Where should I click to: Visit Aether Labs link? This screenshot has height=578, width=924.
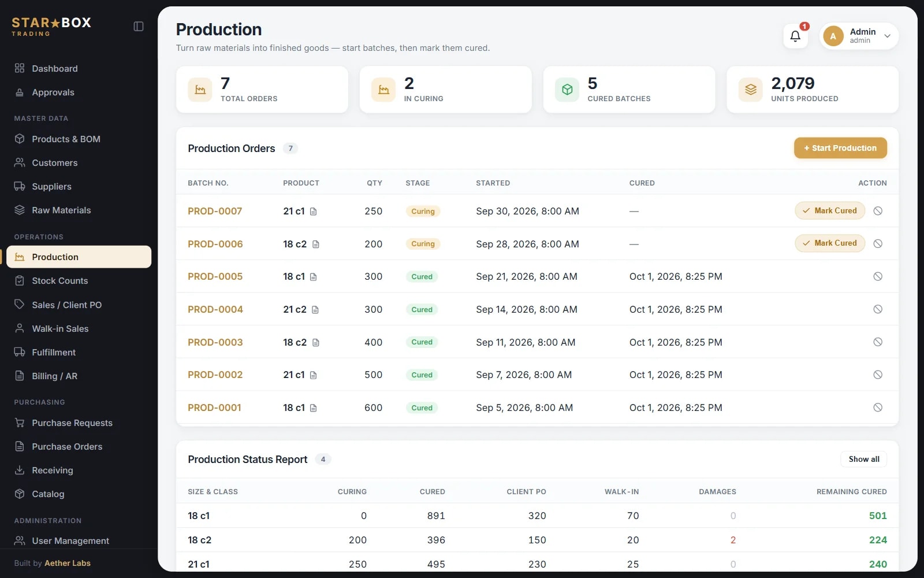coord(68,563)
